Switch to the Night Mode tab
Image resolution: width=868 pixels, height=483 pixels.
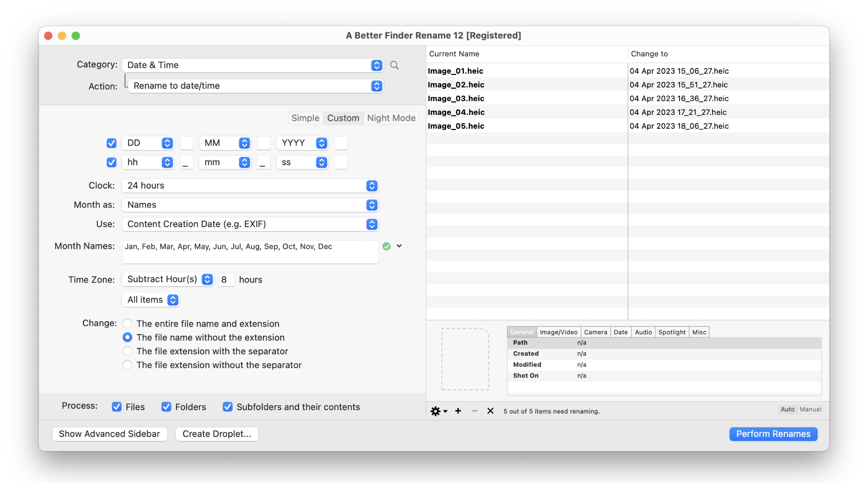[391, 118]
